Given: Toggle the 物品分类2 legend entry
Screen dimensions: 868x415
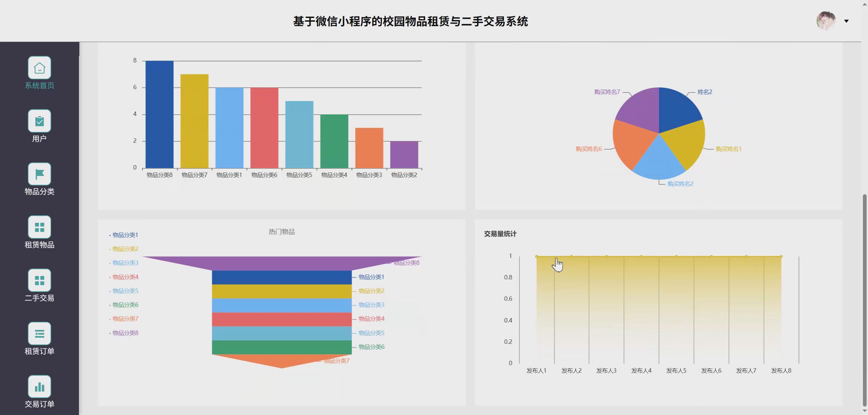Looking at the screenshot, I should [125, 249].
